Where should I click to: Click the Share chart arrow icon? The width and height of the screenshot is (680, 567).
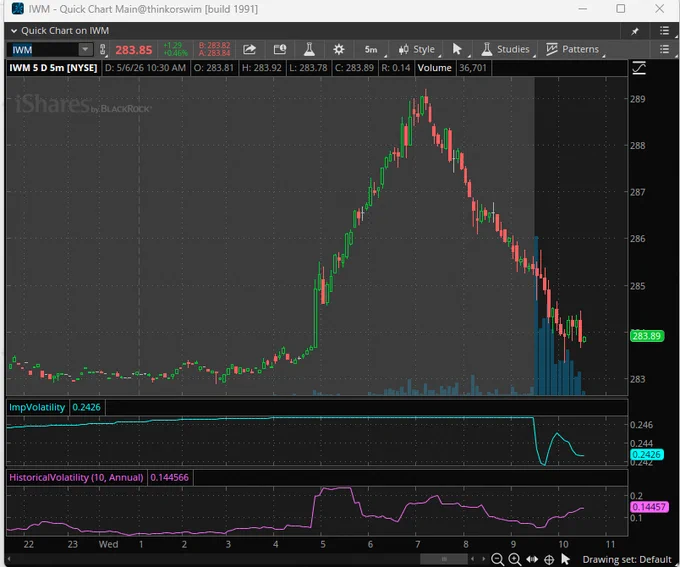click(x=249, y=49)
